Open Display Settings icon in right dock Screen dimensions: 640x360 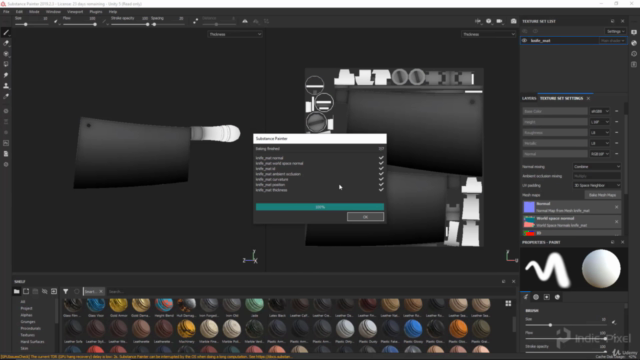634,32
